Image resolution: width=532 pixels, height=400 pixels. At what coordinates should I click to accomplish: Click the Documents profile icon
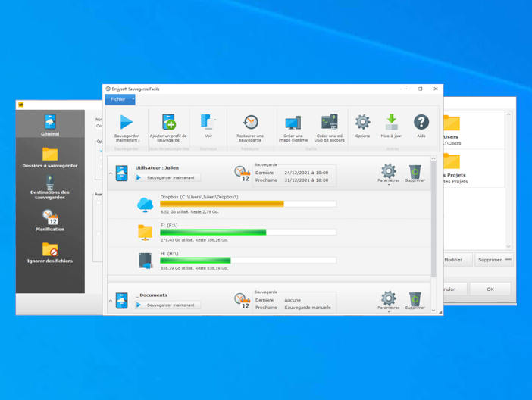tap(121, 301)
